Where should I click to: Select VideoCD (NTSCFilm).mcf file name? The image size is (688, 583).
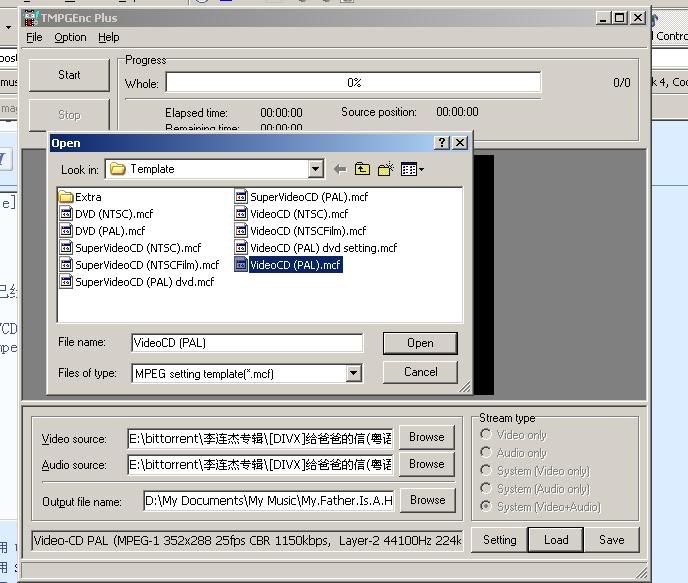(308, 231)
